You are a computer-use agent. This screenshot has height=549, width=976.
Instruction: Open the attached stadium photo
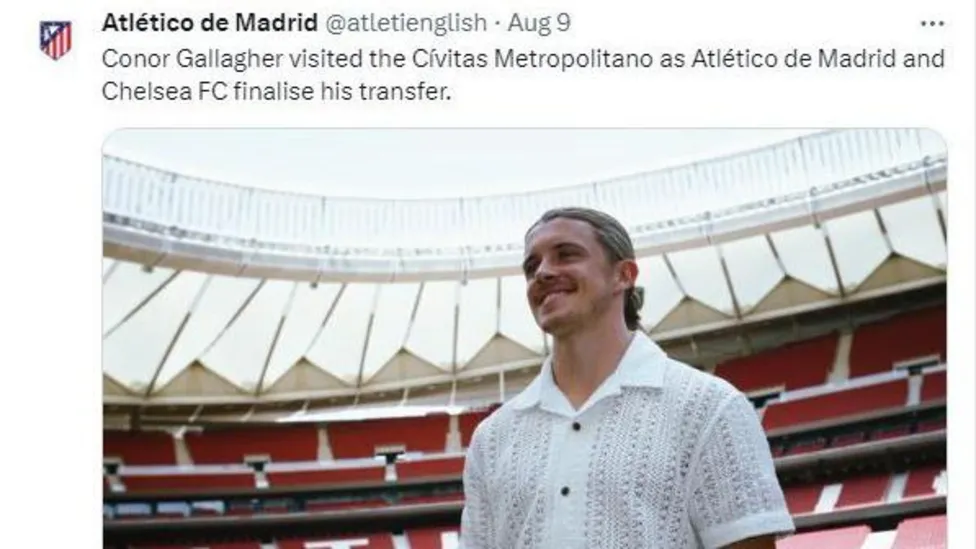525,339
